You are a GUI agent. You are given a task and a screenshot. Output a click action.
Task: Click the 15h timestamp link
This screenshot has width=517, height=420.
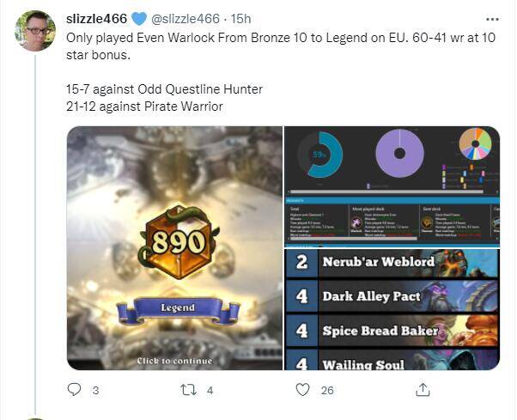click(240, 19)
